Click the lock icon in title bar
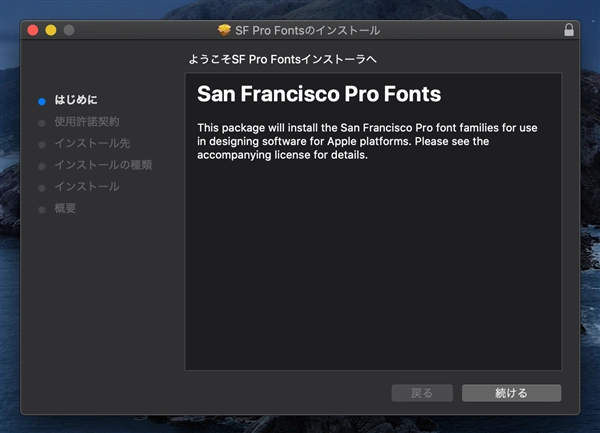The height and width of the screenshot is (433, 600). (569, 30)
